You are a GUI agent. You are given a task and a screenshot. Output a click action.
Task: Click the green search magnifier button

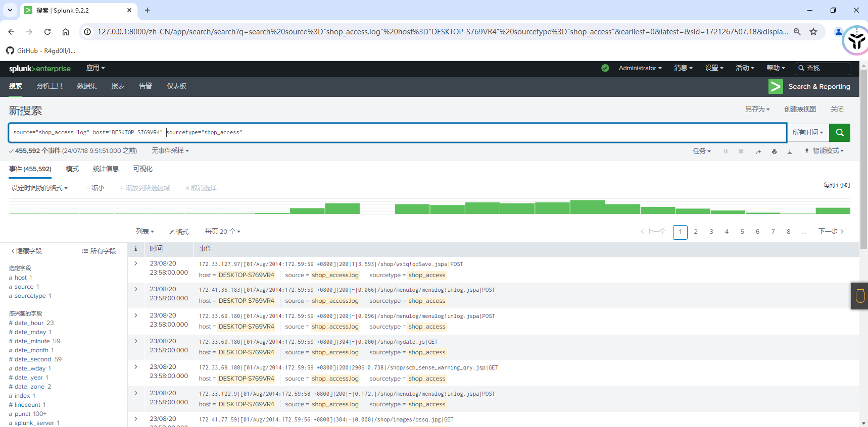839,132
